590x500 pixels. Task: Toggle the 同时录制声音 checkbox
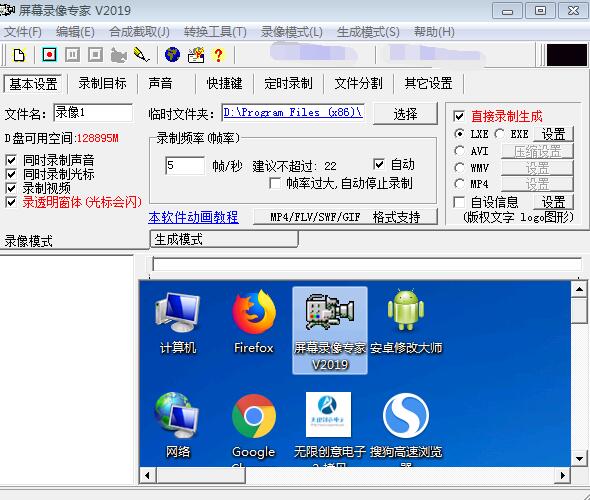pyautogui.click(x=11, y=160)
